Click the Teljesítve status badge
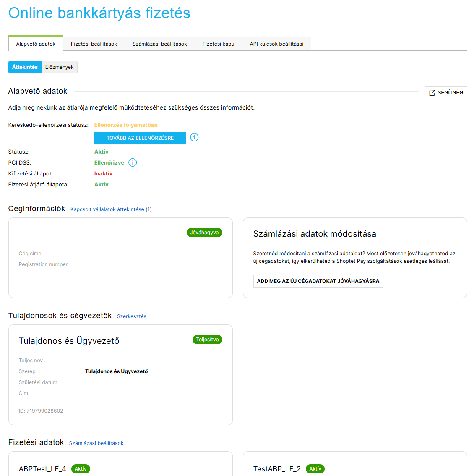This screenshot has height=476, width=474. pos(207,340)
